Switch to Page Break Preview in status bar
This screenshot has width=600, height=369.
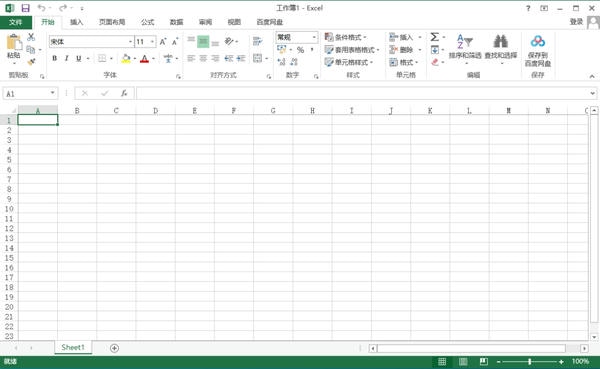[x=484, y=361]
